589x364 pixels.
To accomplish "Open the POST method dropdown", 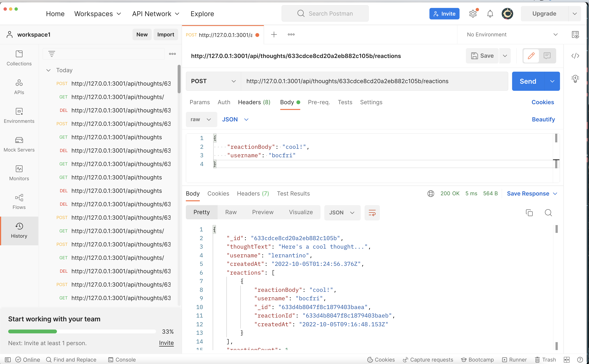I will tap(213, 81).
